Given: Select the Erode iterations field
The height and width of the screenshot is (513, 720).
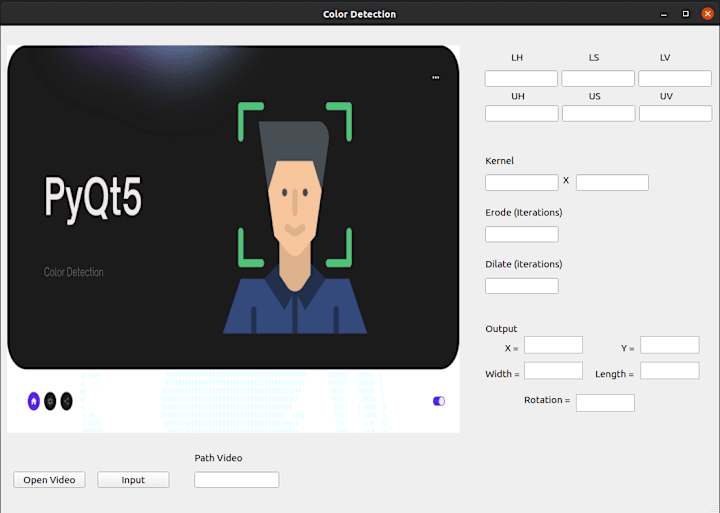Looking at the screenshot, I should (x=522, y=234).
